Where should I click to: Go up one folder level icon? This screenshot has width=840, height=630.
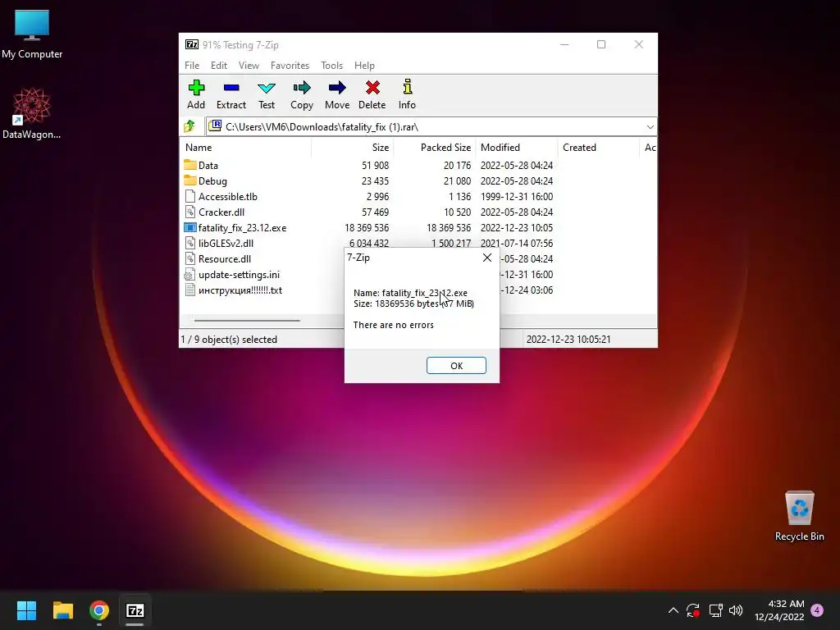coord(189,126)
